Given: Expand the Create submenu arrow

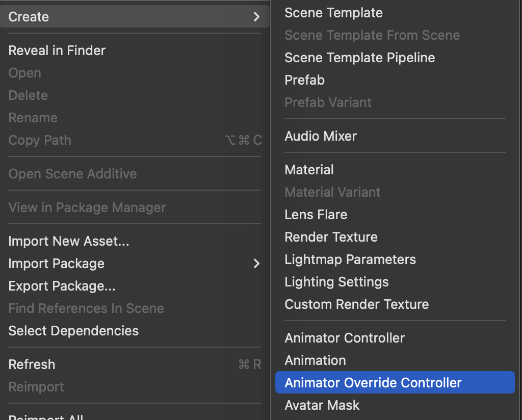Looking at the screenshot, I should pyautogui.click(x=256, y=17).
